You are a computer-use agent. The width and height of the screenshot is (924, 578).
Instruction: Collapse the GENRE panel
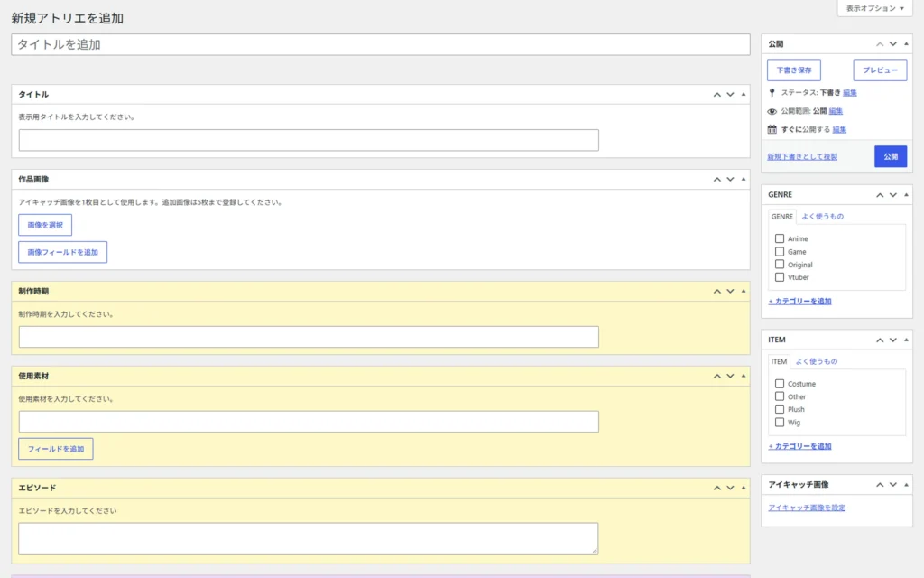(906, 195)
